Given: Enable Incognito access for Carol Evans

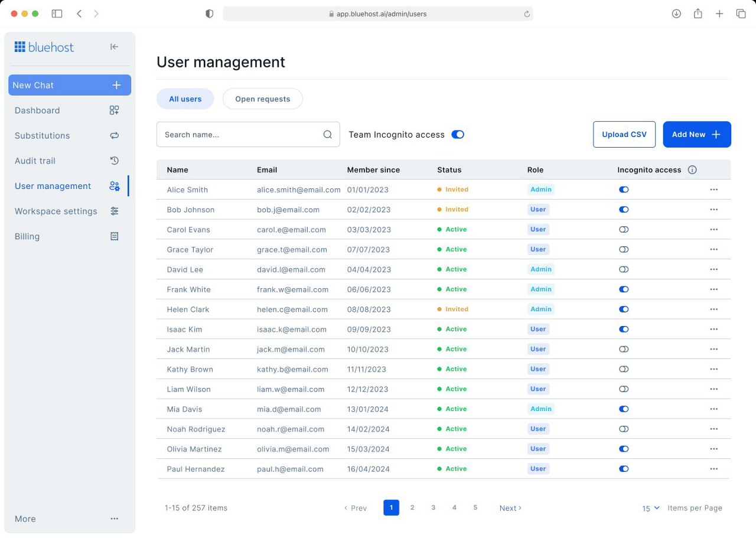Looking at the screenshot, I should point(624,230).
